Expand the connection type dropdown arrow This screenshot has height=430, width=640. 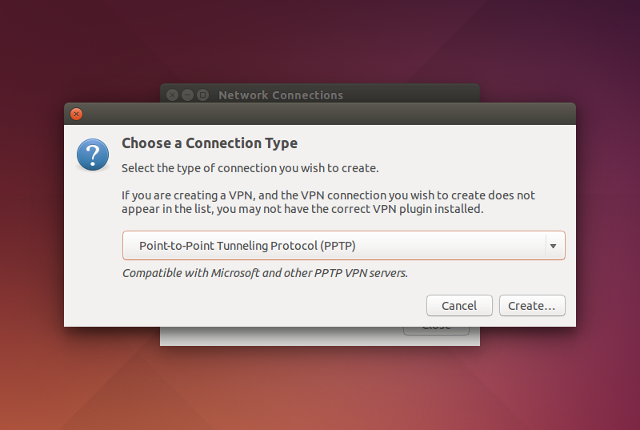click(553, 246)
